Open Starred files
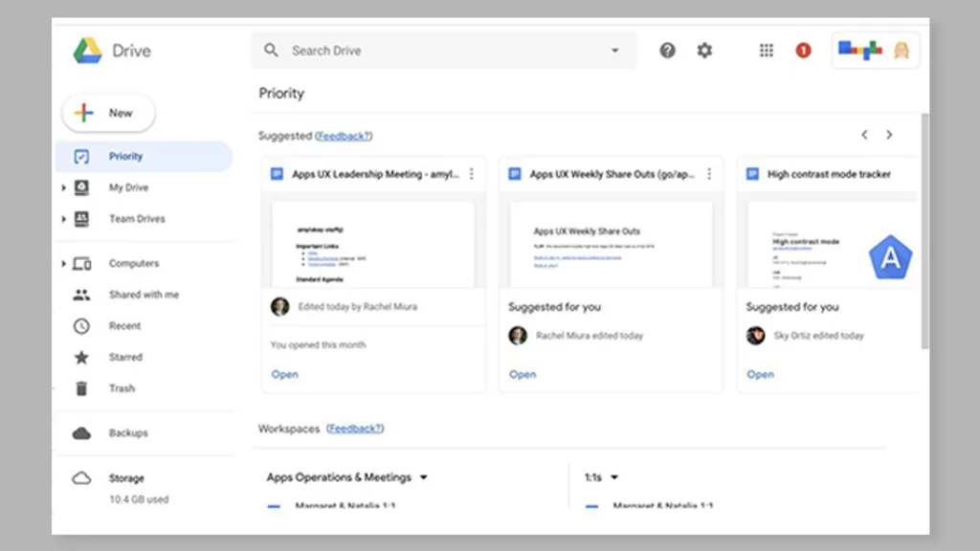Image resolution: width=980 pixels, height=551 pixels. coord(125,357)
